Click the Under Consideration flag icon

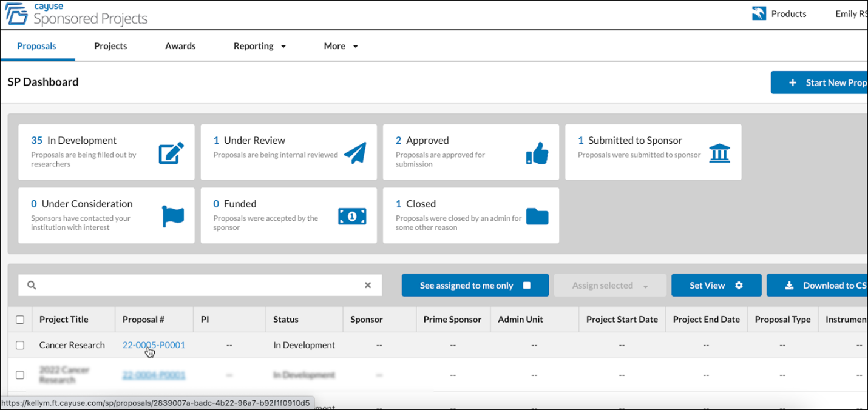pos(173,217)
